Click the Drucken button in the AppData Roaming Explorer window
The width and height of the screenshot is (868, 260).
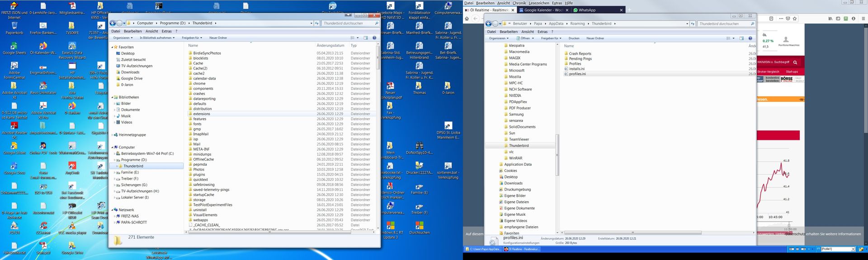(574, 38)
